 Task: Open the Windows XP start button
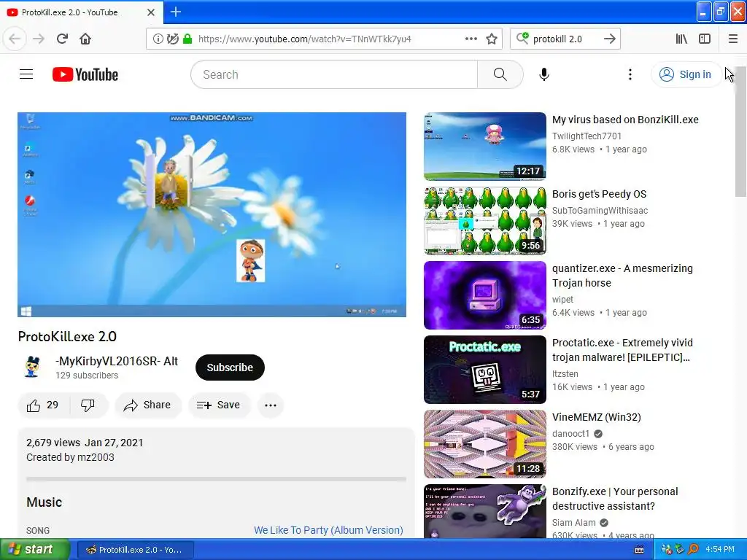[34, 550]
